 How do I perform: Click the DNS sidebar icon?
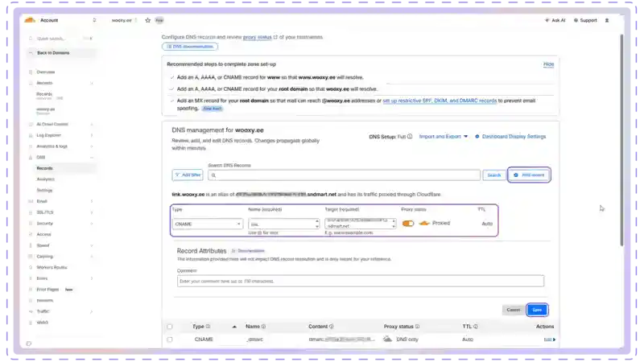[x=31, y=157]
